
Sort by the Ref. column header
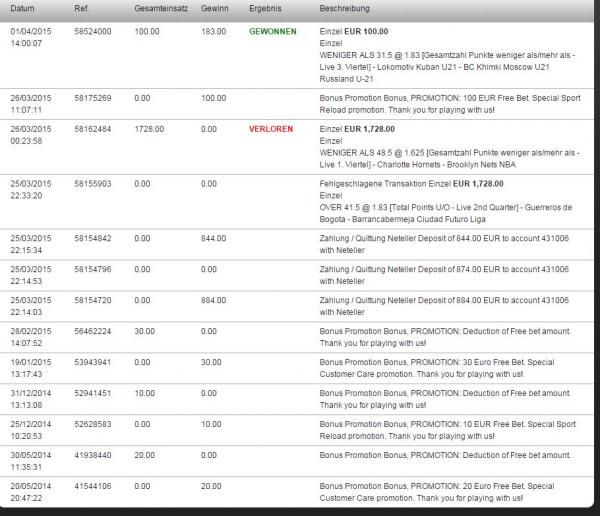82,7
